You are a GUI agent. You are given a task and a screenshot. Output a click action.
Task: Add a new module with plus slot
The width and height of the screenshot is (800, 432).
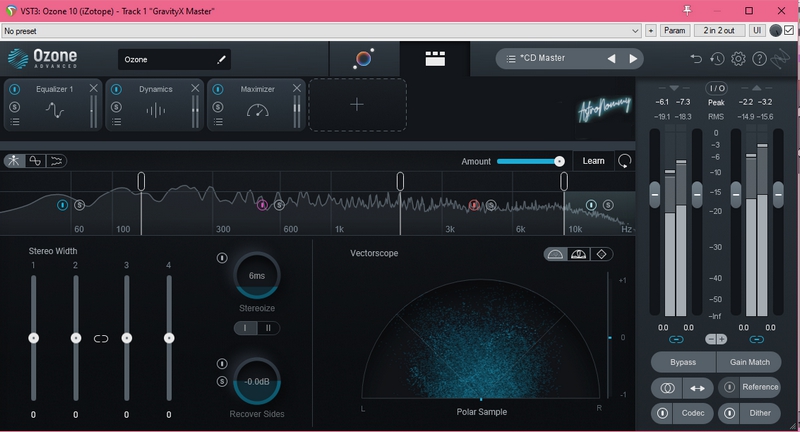pos(357,105)
